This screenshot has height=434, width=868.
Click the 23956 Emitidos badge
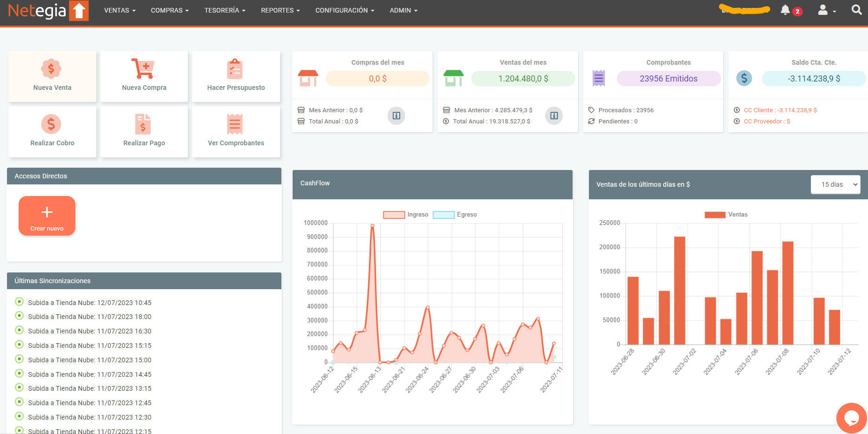pyautogui.click(x=668, y=79)
